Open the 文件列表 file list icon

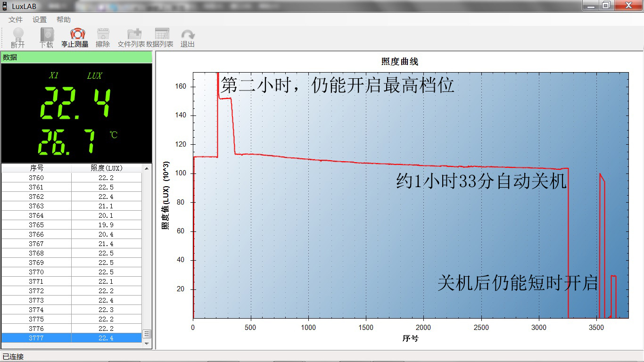[133, 34]
